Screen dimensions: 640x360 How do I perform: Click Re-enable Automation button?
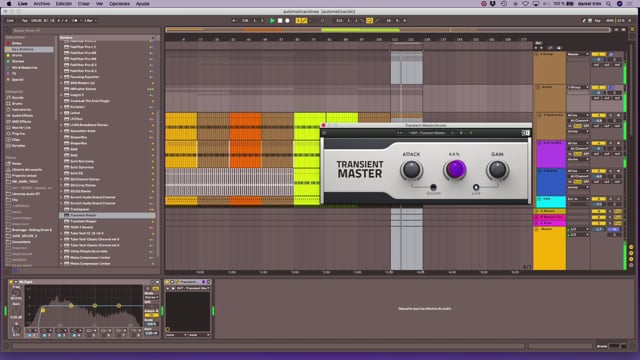(x=310, y=20)
